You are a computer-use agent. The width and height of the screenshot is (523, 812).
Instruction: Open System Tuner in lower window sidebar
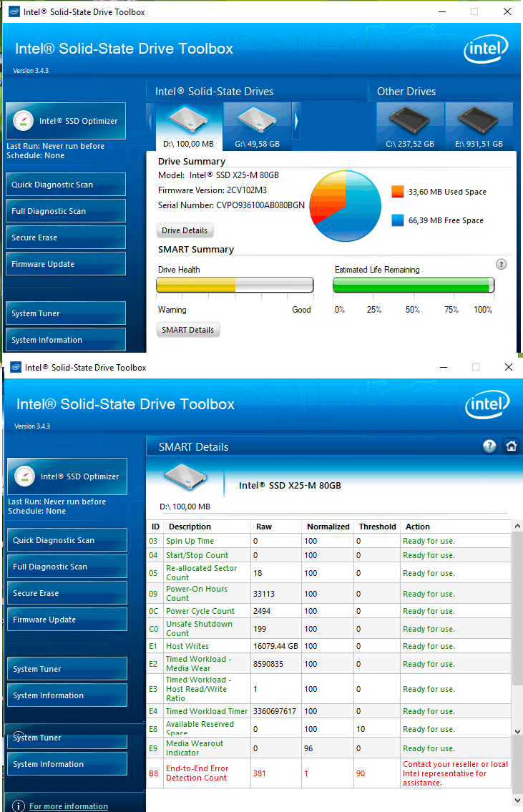67,668
